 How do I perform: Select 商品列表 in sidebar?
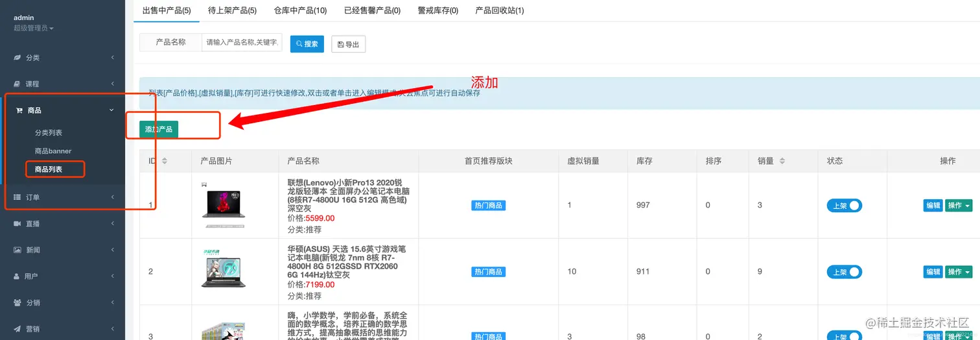pyautogui.click(x=49, y=169)
